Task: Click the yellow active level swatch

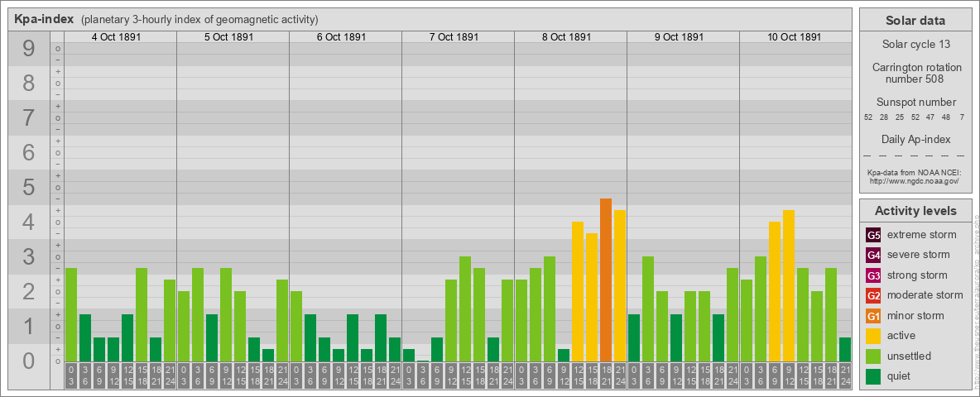Action: coord(873,336)
